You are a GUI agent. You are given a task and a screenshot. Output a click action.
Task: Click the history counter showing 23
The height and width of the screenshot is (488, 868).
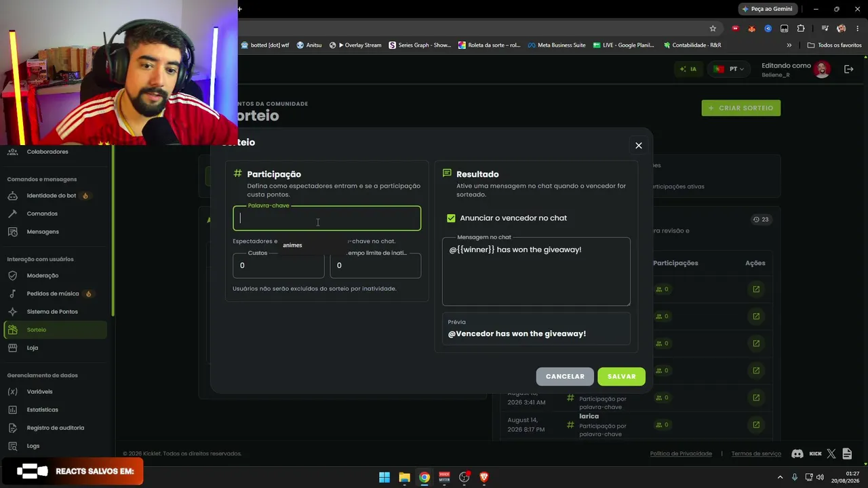pyautogui.click(x=761, y=220)
